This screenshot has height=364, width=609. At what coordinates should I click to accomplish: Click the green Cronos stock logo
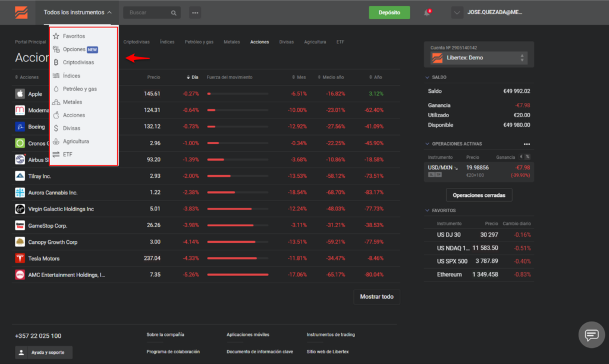[x=20, y=143]
